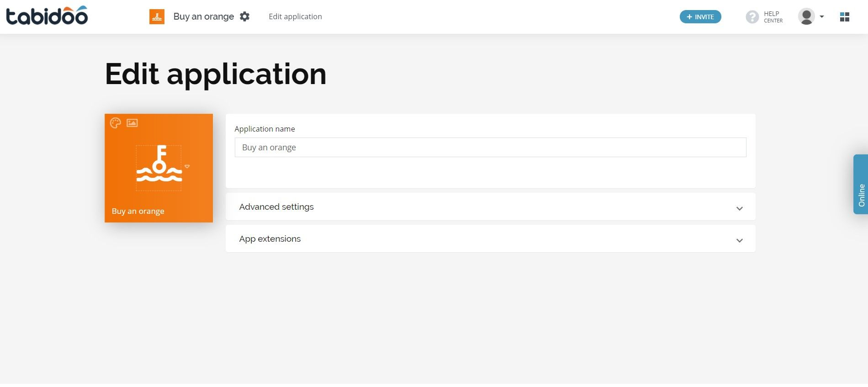The image size is (868, 387).
Task: Click the App extensions chevron
Action: (740, 240)
